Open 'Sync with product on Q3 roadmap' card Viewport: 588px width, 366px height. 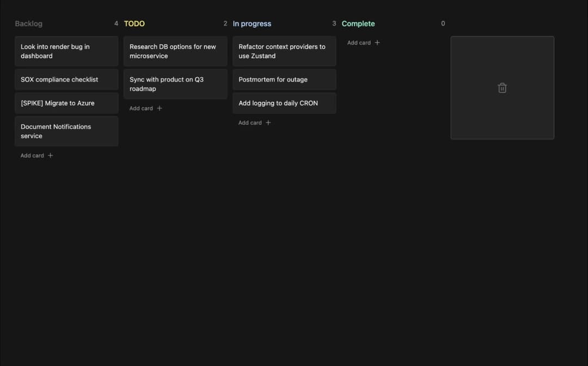tap(175, 84)
